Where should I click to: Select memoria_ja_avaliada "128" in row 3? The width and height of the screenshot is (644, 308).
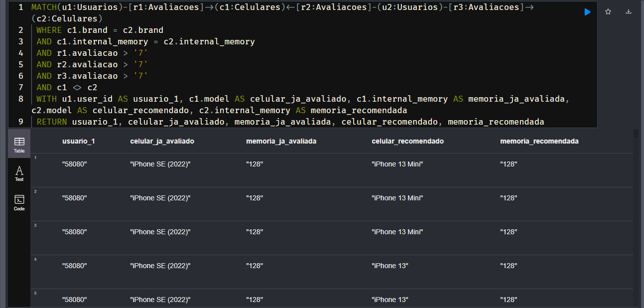[255, 232]
